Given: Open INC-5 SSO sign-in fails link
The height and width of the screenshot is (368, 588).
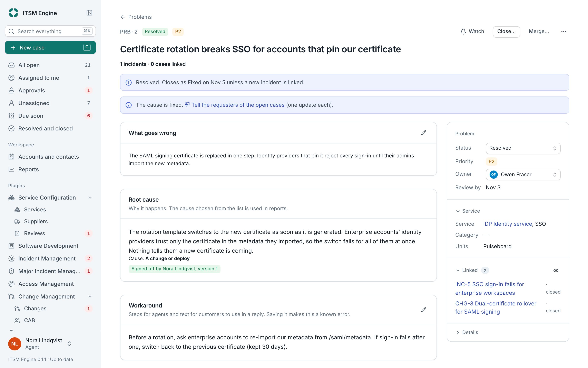Looking at the screenshot, I should click(x=490, y=288).
